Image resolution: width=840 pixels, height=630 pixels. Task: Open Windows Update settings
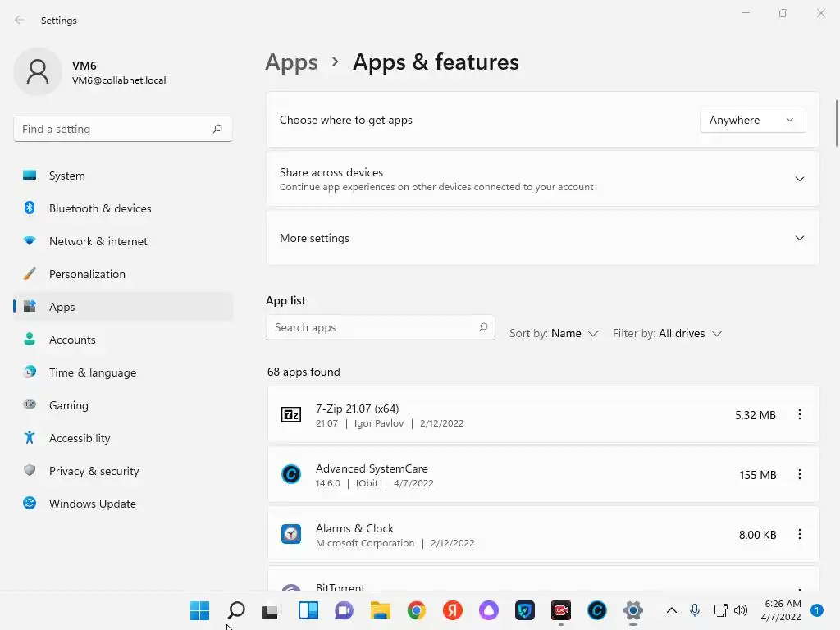pos(123,504)
